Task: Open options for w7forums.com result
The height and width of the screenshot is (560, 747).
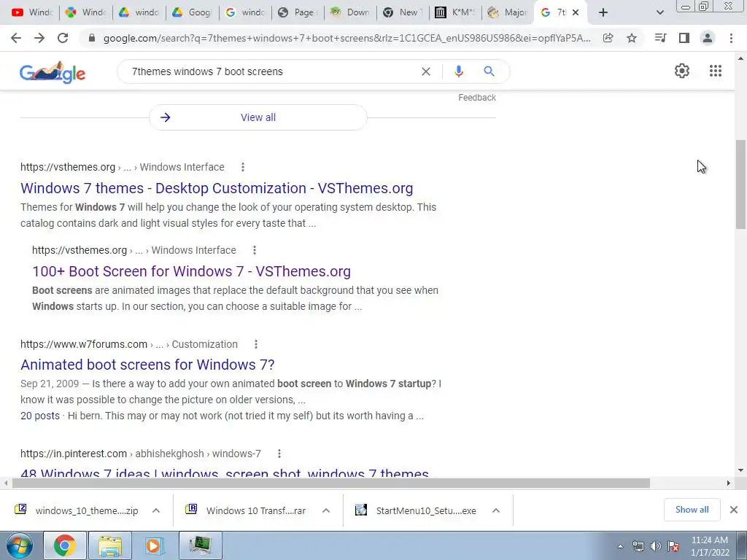Action: [x=256, y=344]
